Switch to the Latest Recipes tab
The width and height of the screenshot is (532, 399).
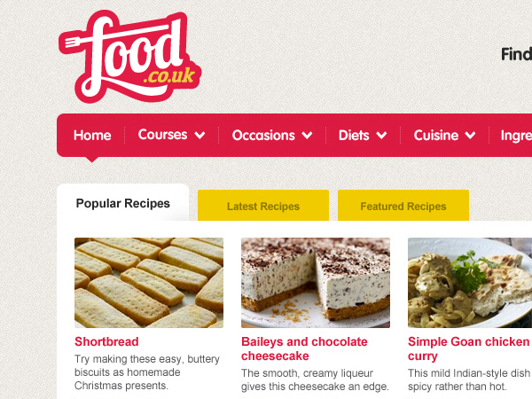263,206
